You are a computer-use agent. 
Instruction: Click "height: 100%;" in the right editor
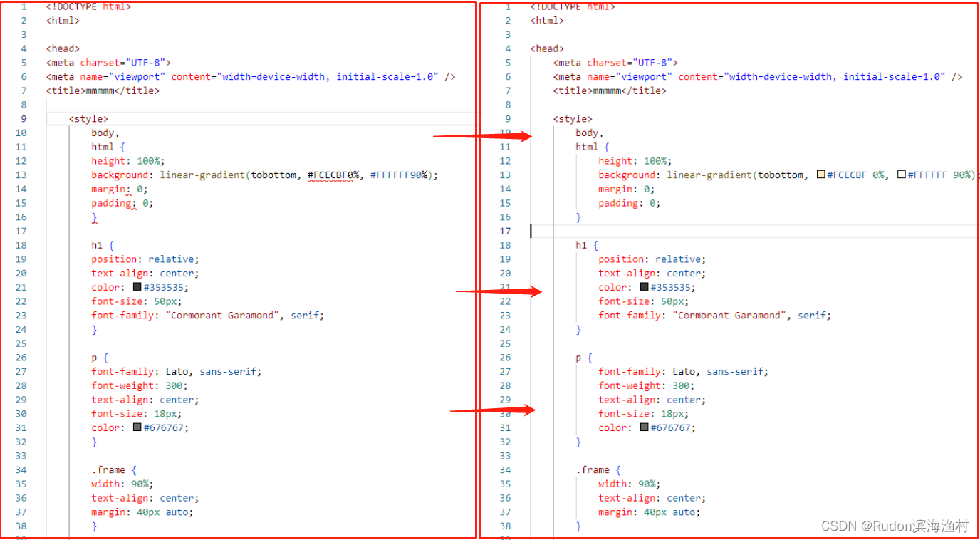[x=635, y=161]
